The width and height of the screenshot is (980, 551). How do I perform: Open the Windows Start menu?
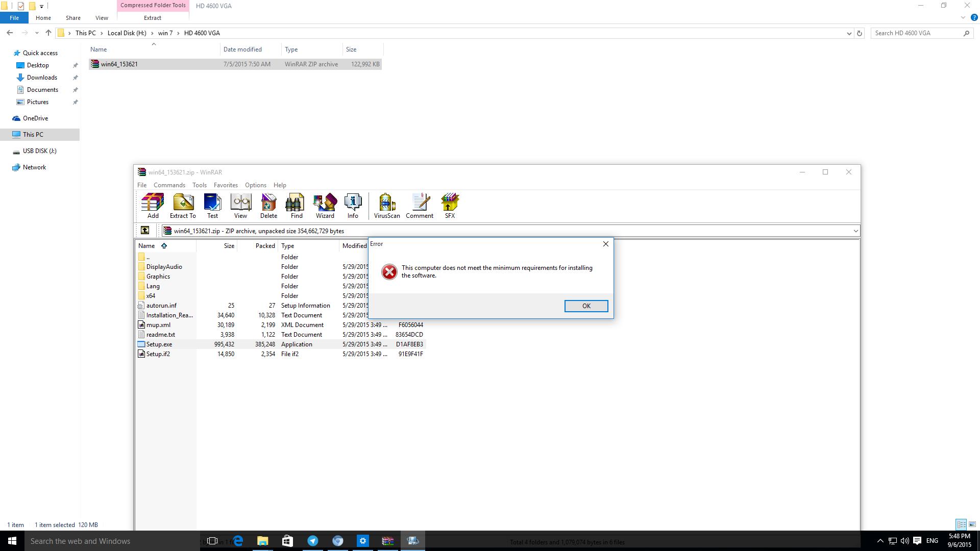12,541
